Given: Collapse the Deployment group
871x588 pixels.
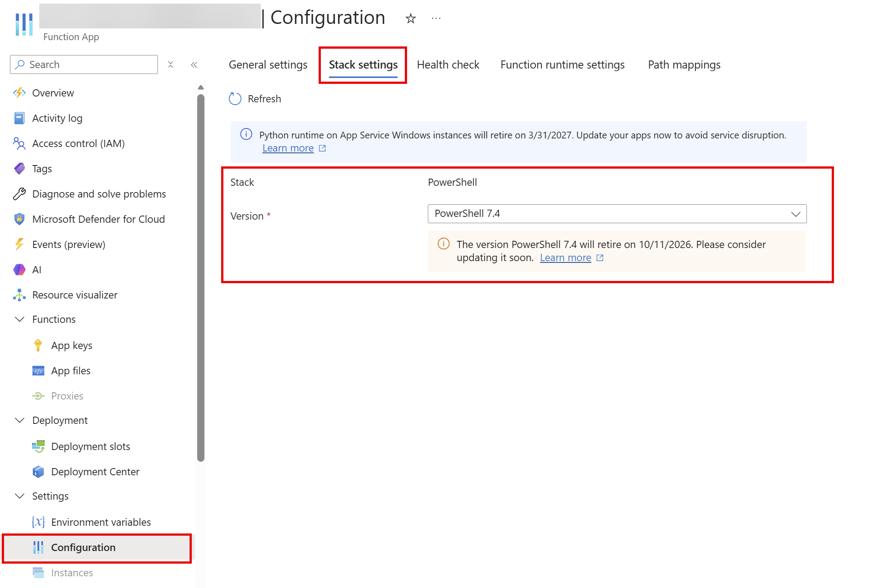Looking at the screenshot, I should click(x=20, y=420).
